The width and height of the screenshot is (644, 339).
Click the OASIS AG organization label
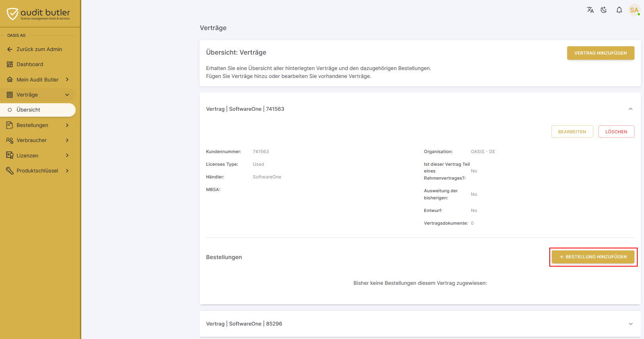pyautogui.click(x=16, y=35)
